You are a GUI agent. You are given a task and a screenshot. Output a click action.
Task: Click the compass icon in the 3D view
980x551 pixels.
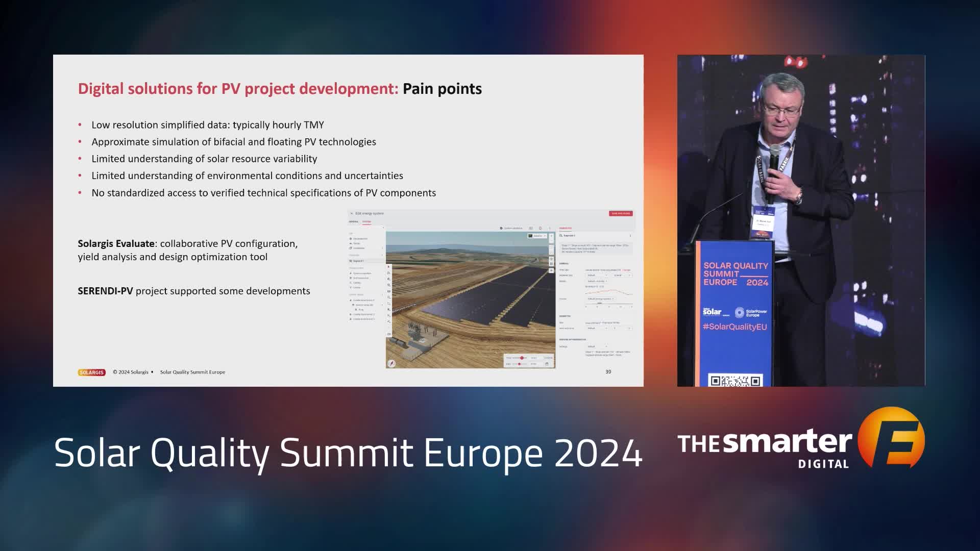[x=391, y=364]
